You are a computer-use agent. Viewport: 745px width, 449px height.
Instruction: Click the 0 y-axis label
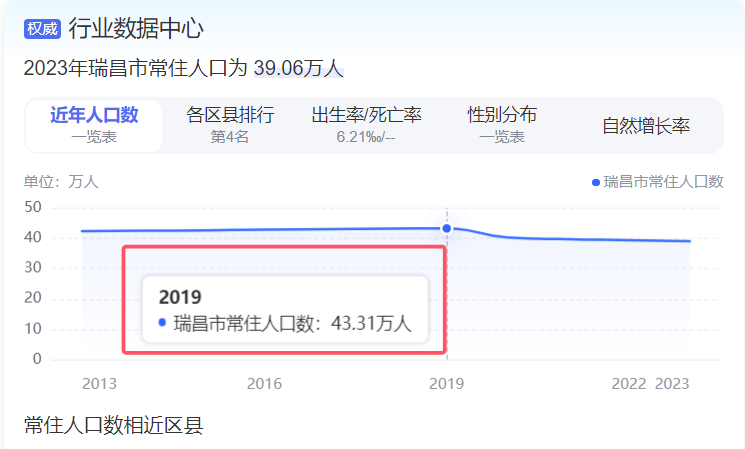[x=37, y=359]
